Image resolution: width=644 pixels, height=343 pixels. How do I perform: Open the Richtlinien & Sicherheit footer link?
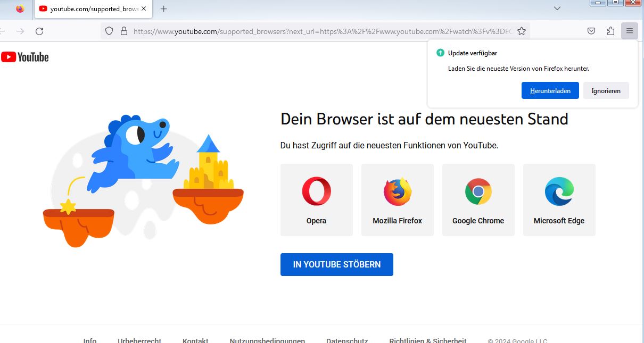pos(428,340)
